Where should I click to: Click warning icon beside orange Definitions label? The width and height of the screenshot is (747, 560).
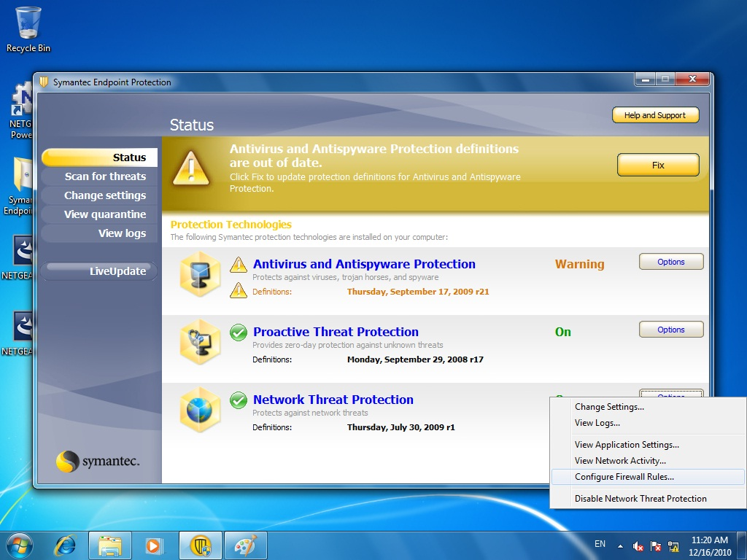tap(239, 290)
